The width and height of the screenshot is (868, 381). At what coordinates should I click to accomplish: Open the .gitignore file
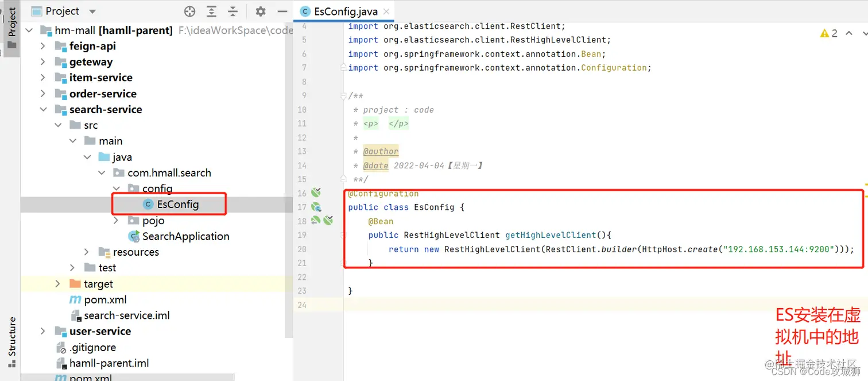(92, 347)
